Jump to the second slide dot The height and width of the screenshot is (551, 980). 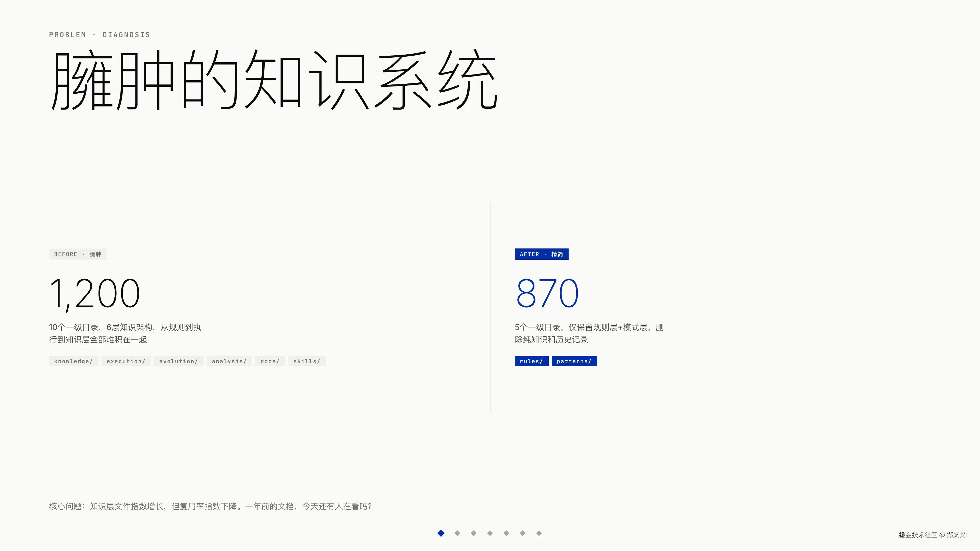[457, 533]
